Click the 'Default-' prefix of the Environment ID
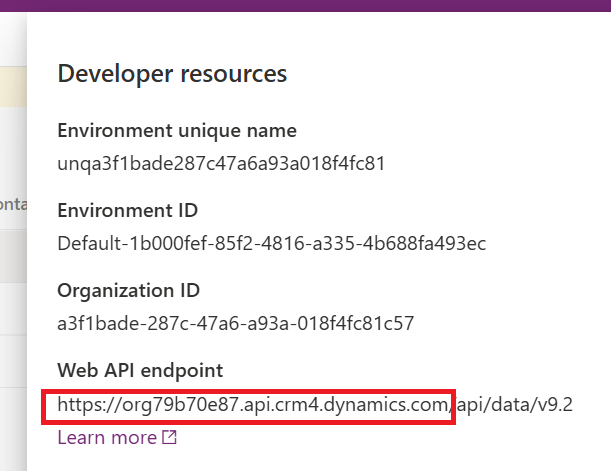The height and width of the screenshot is (471, 611). click(89, 243)
